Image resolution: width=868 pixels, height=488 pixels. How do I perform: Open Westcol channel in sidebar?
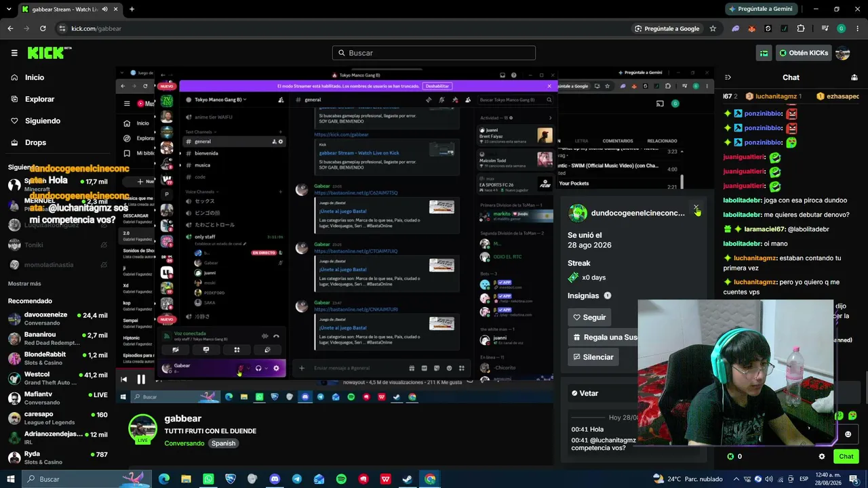(58, 378)
